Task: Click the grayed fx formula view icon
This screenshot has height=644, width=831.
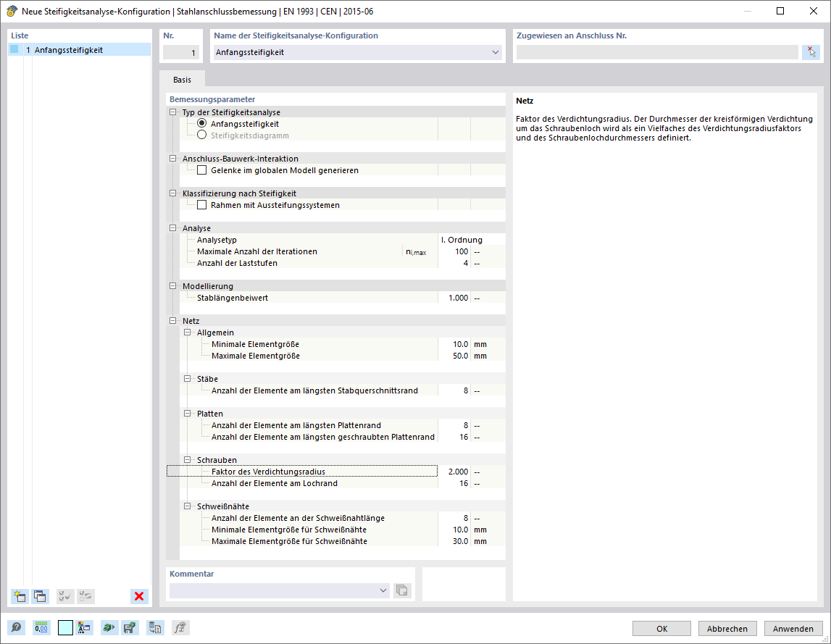Action: point(180,628)
